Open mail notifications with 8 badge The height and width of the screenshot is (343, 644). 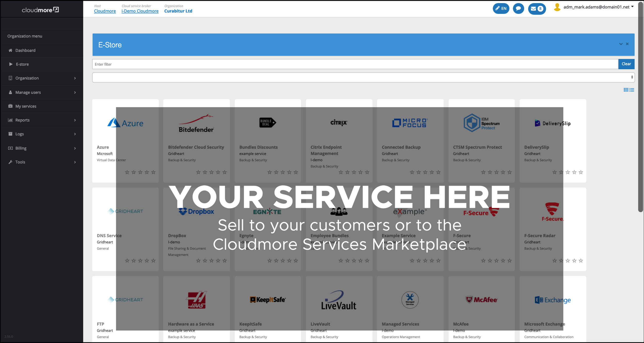tap(537, 9)
